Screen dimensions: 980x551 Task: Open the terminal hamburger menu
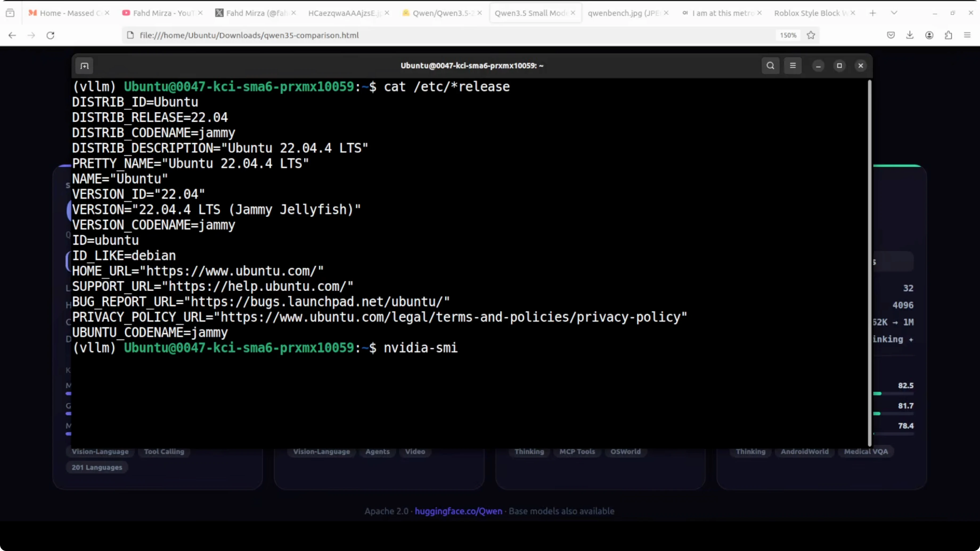[x=793, y=66]
